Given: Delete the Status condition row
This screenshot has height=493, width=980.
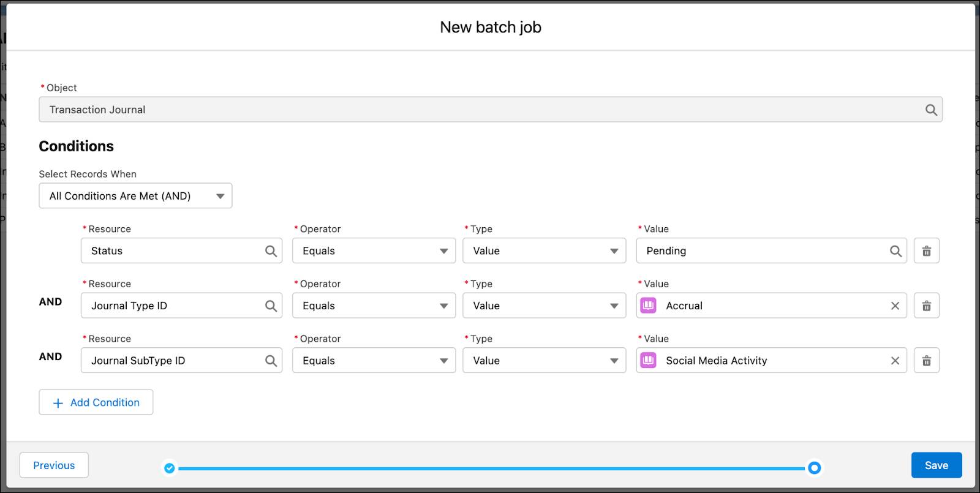Looking at the screenshot, I should click(x=926, y=251).
